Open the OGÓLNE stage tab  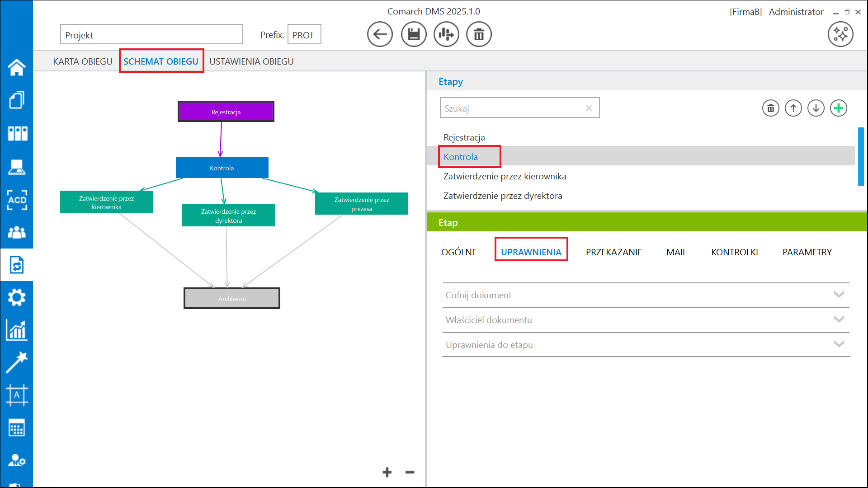[x=459, y=252]
